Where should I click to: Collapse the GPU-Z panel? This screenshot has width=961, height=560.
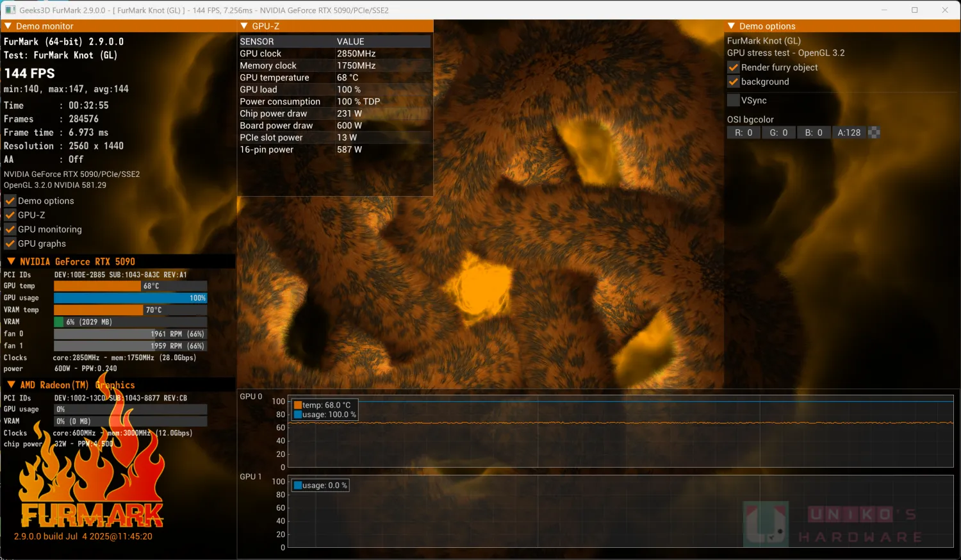pos(244,26)
